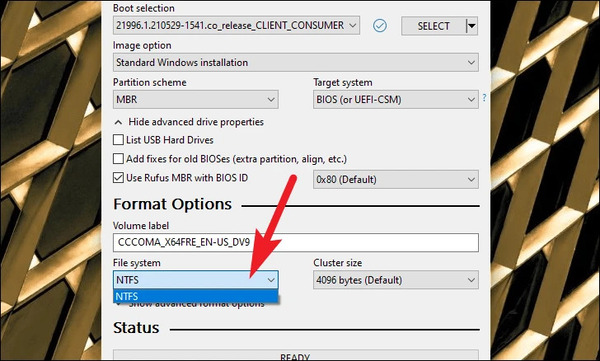Uncheck Use Rufus MBR with BIOS ID
Image resolution: width=600 pixels, height=361 pixels.
click(x=118, y=178)
